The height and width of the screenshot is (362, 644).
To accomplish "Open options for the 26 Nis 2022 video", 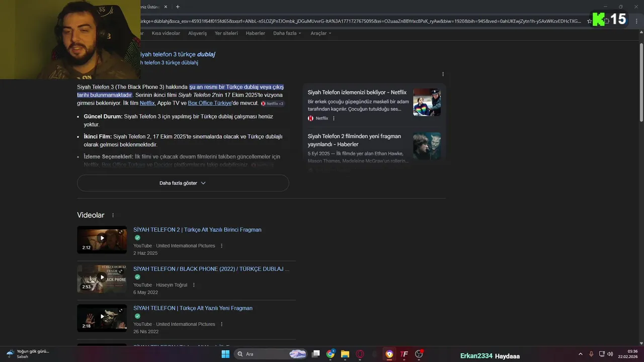I will pyautogui.click(x=221, y=324).
